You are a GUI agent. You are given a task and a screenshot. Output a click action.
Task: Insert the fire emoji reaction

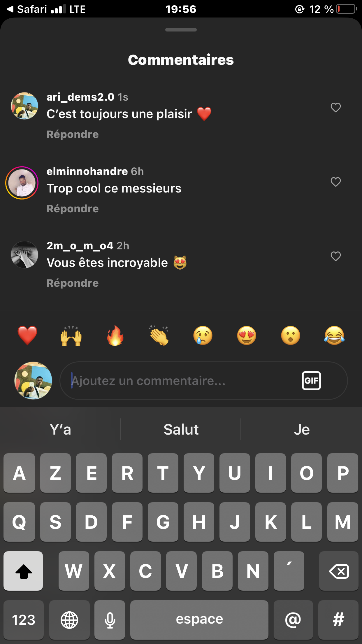pyautogui.click(x=115, y=335)
